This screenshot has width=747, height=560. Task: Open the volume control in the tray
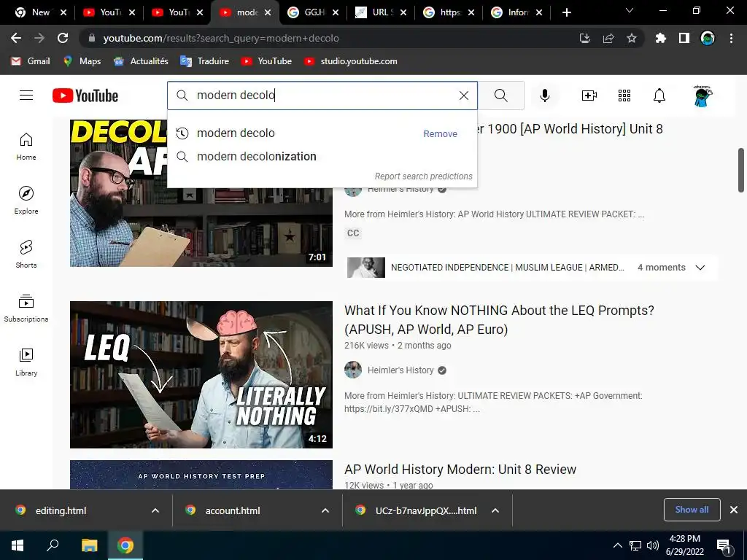(653, 545)
